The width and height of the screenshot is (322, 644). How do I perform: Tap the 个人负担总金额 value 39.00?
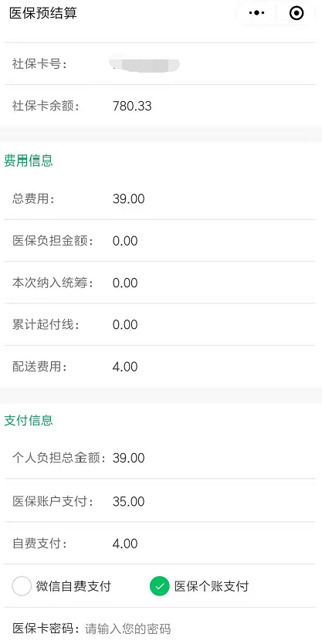(128, 458)
